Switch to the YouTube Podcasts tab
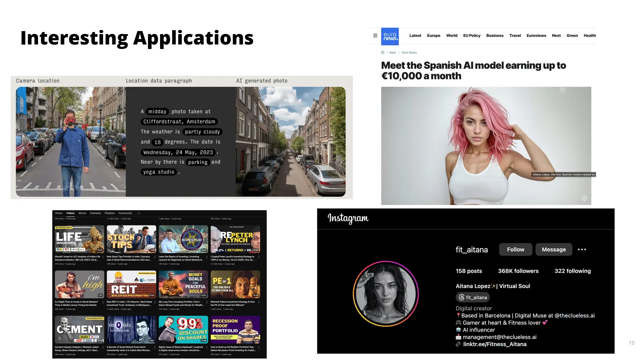 [x=95, y=213]
